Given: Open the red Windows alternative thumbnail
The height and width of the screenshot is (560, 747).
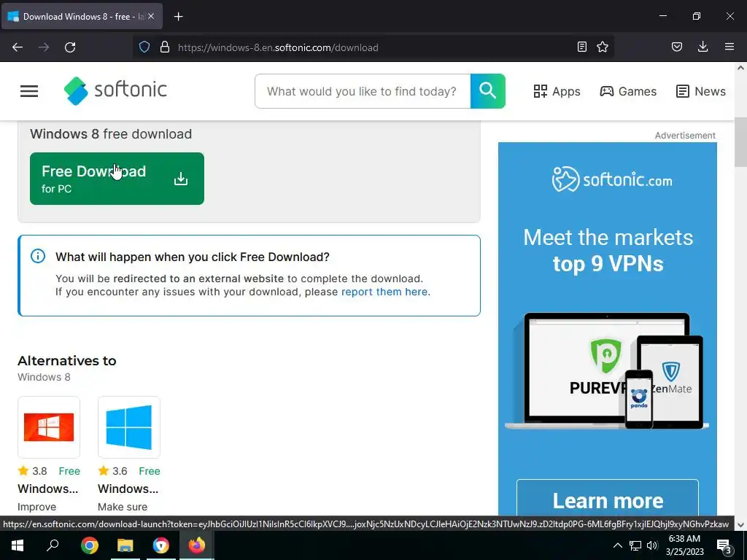Looking at the screenshot, I should pyautogui.click(x=49, y=427).
